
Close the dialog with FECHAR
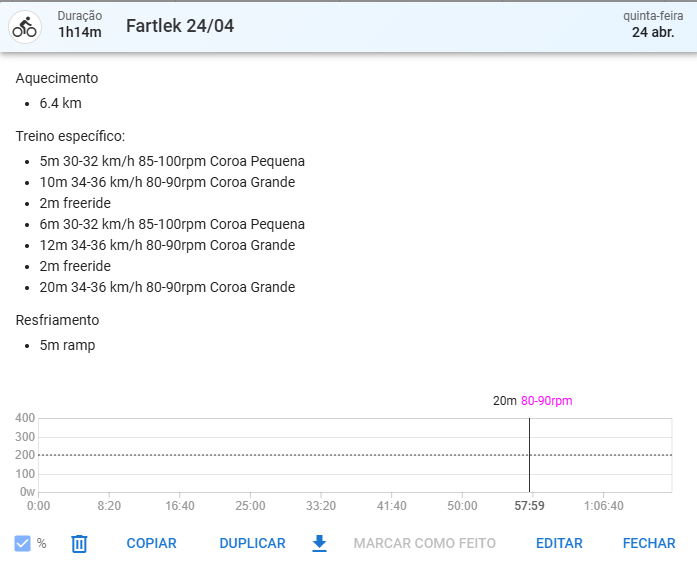click(649, 543)
